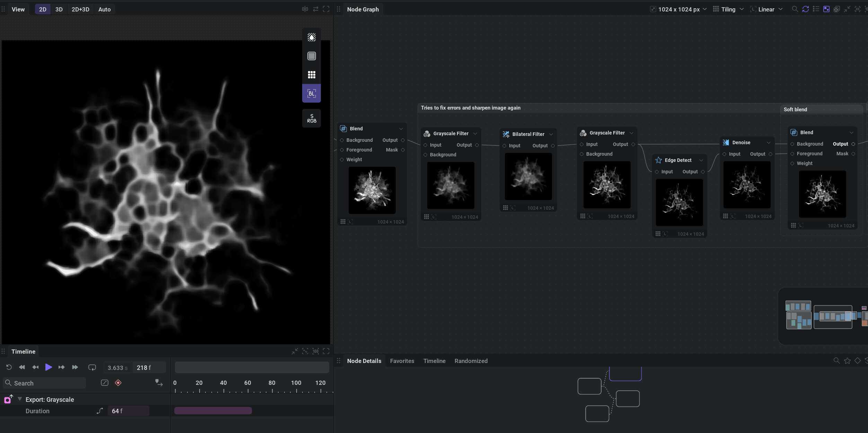Viewport: 868px width, 433px height.
Task: Open the Randomized tab in Node Details panel
Action: pyautogui.click(x=471, y=361)
